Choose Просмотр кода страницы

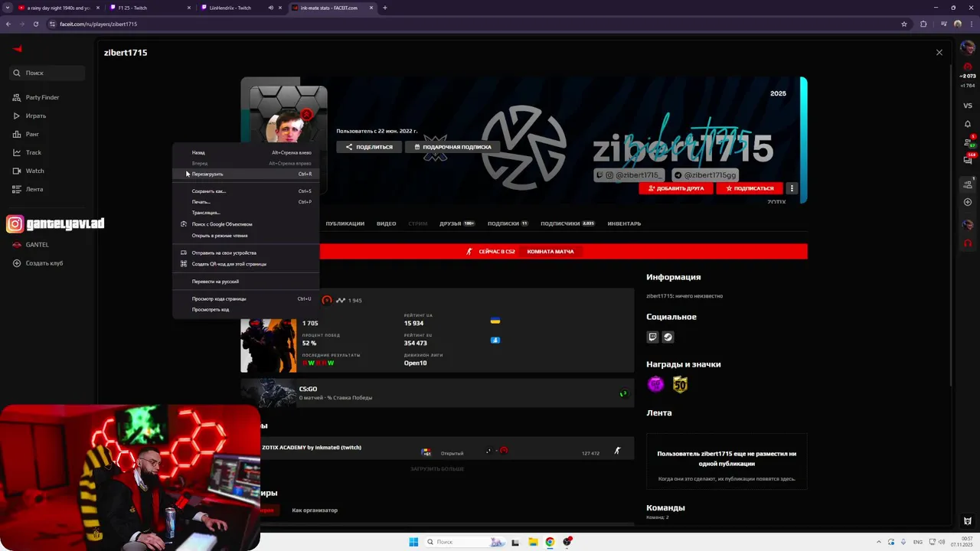click(245, 298)
